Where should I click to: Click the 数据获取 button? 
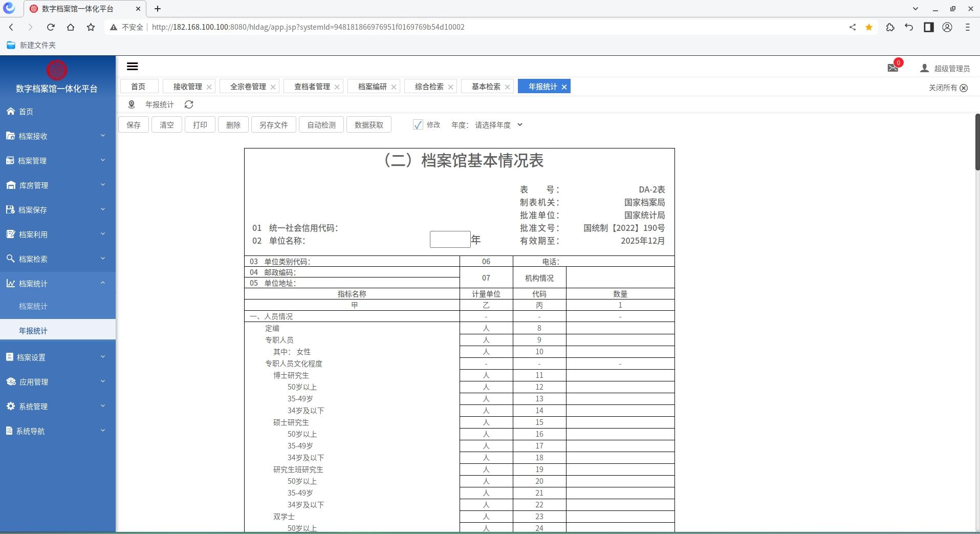click(x=368, y=125)
